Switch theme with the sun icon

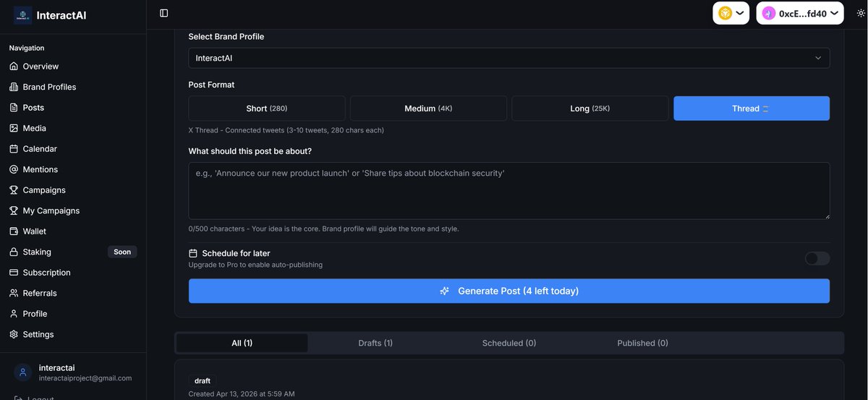(x=861, y=13)
